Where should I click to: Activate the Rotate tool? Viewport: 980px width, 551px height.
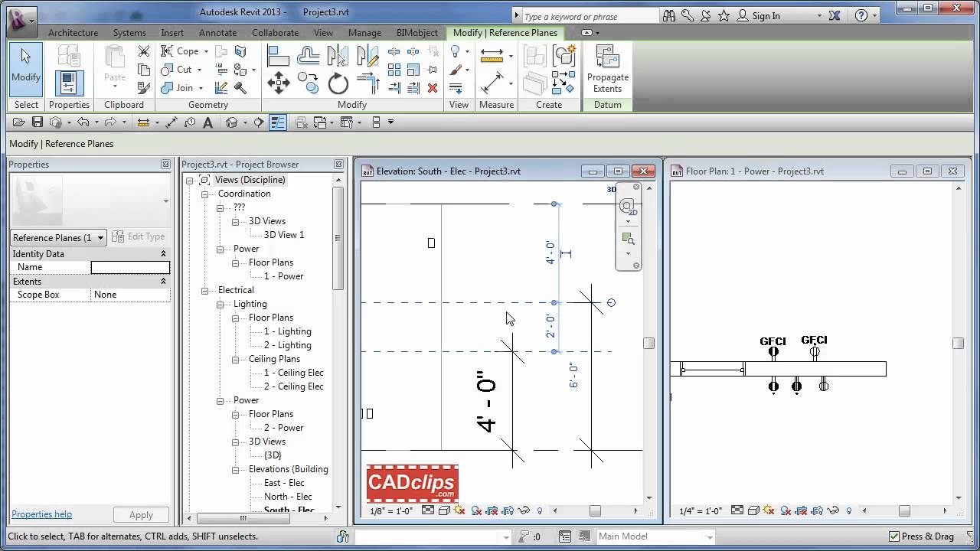338,83
